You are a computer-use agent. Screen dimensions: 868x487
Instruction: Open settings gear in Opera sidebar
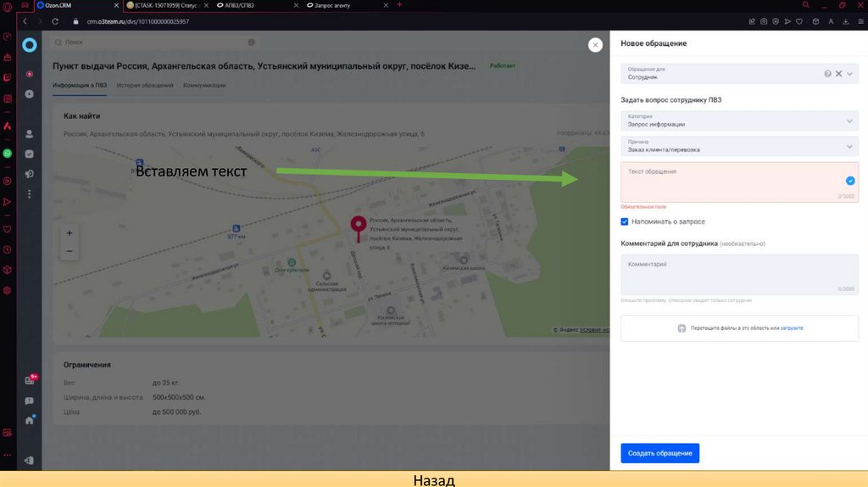(x=7, y=290)
